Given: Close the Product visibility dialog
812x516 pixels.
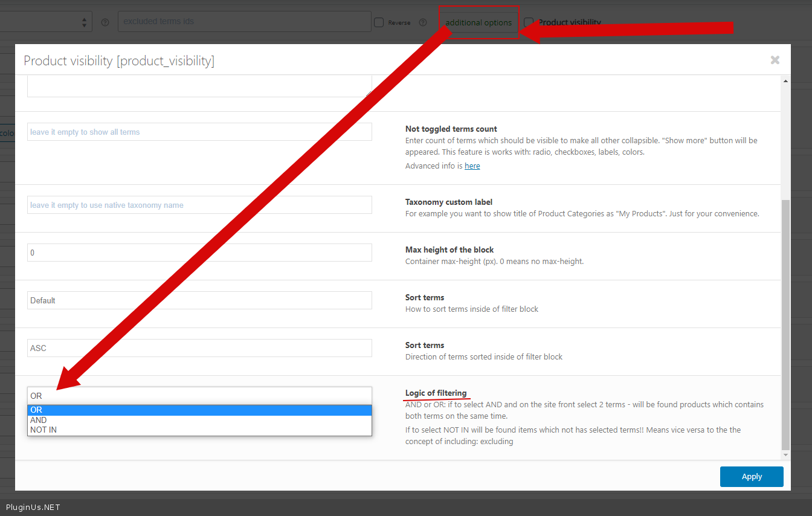Looking at the screenshot, I should click(x=775, y=60).
